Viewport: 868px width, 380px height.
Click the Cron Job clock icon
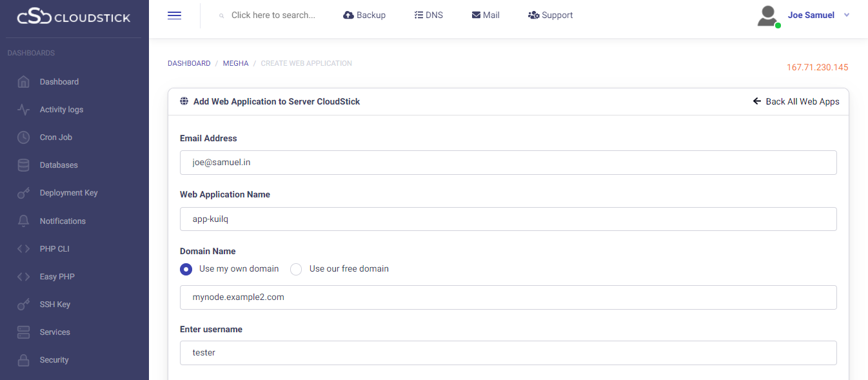[x=23, y=137]
